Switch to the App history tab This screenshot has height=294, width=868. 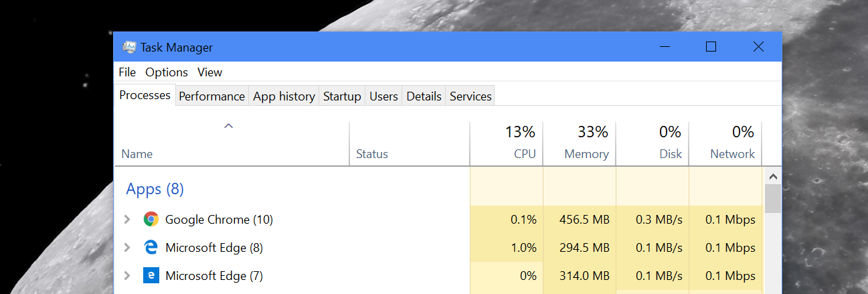coord(284,96)
